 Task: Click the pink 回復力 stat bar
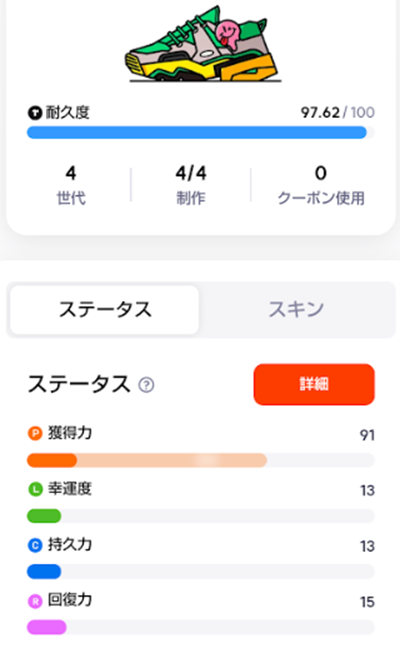(201, 627)
